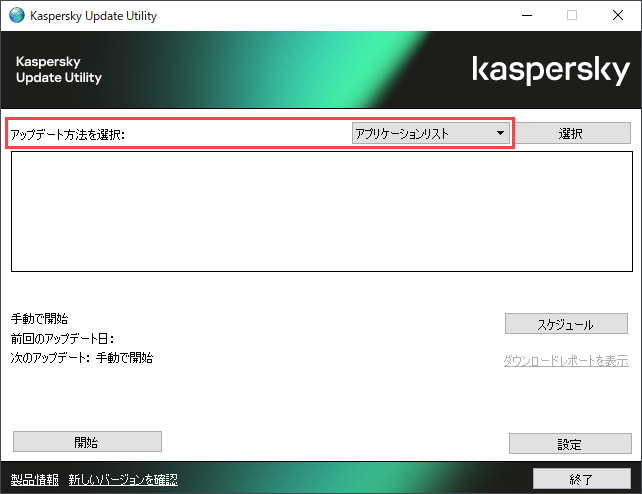Click the 選択 button
The image size is (642, 494).
[x=570, y=133]
